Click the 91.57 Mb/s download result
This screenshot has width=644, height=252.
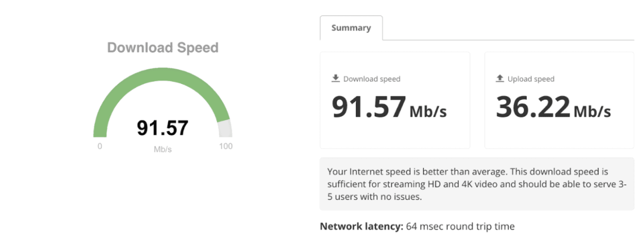tap(369, 107)
